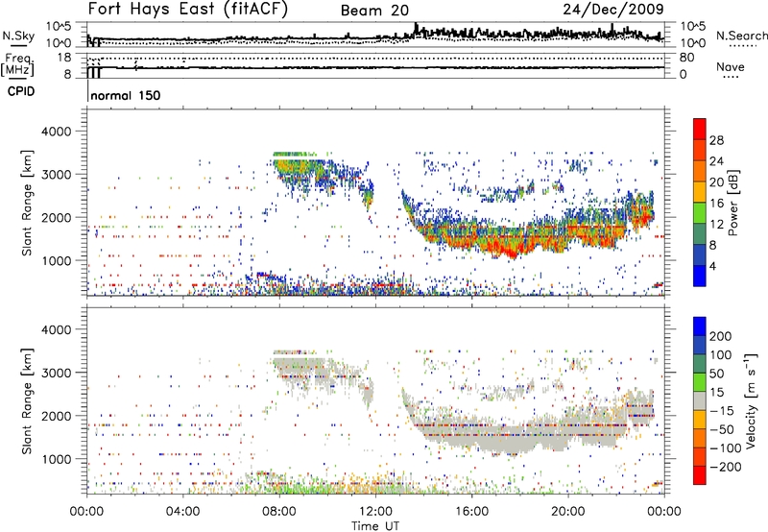This screenshot has height=532, width=768.
Task: Click the '4' tick on the power colorbar
Action: click(712, 266)
